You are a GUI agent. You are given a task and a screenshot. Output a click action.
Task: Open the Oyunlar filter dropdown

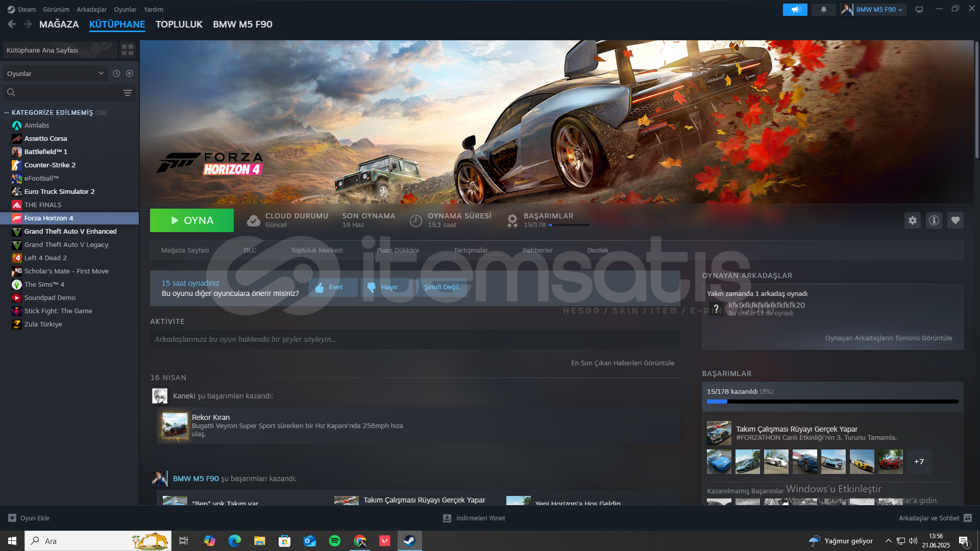click(x=55, y=73)
